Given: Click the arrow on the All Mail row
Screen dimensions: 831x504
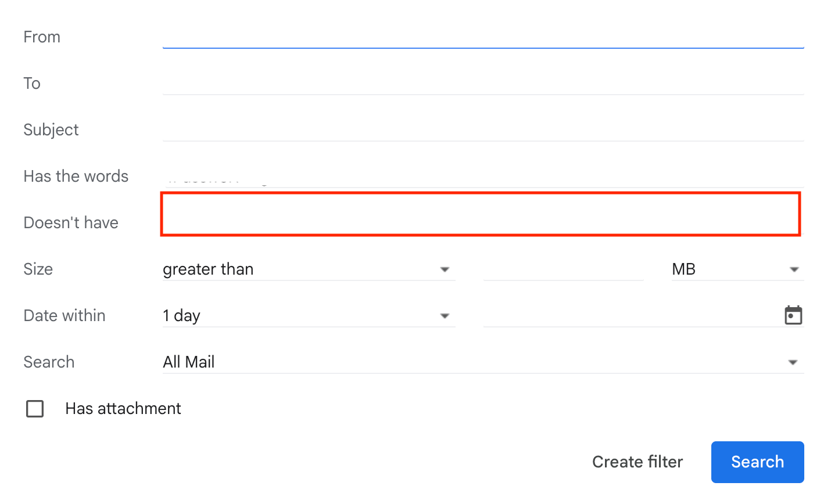Looking at the screenshot, I should pyautogui.click(x=793, y=362).
